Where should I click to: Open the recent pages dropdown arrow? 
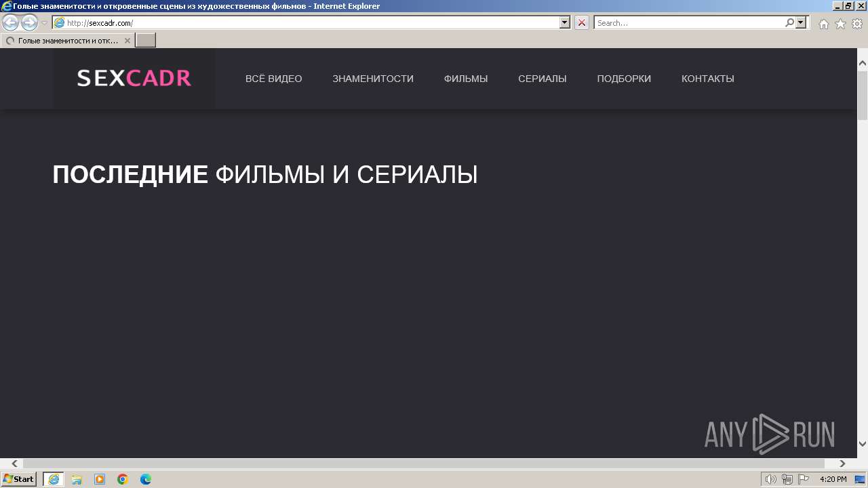45,23
